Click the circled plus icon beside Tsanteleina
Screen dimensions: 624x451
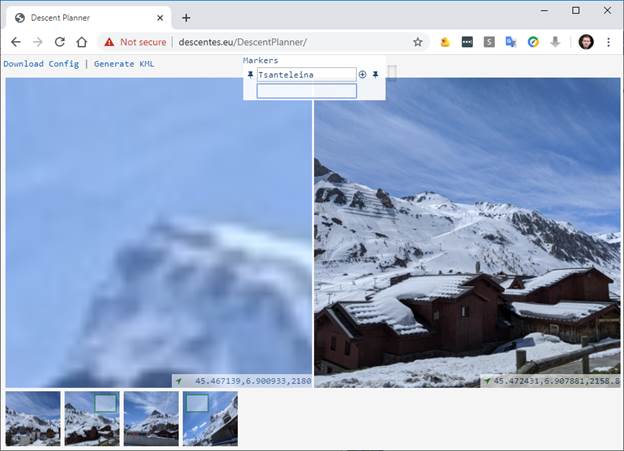[363, 74]
